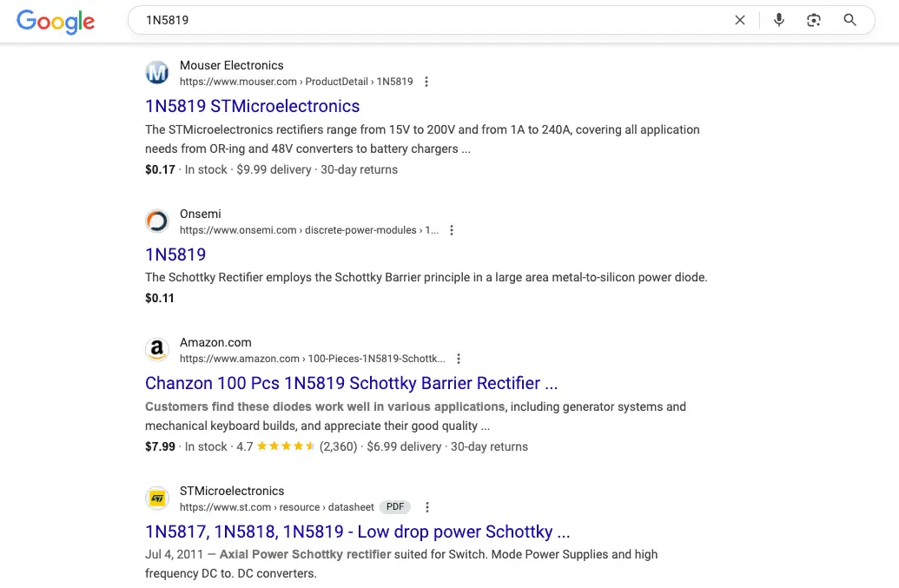Open the 1N5817, 1N5818, 1N5819 datasheet link
The width and height of the screenshot is (899, 588).
(358, 532)
